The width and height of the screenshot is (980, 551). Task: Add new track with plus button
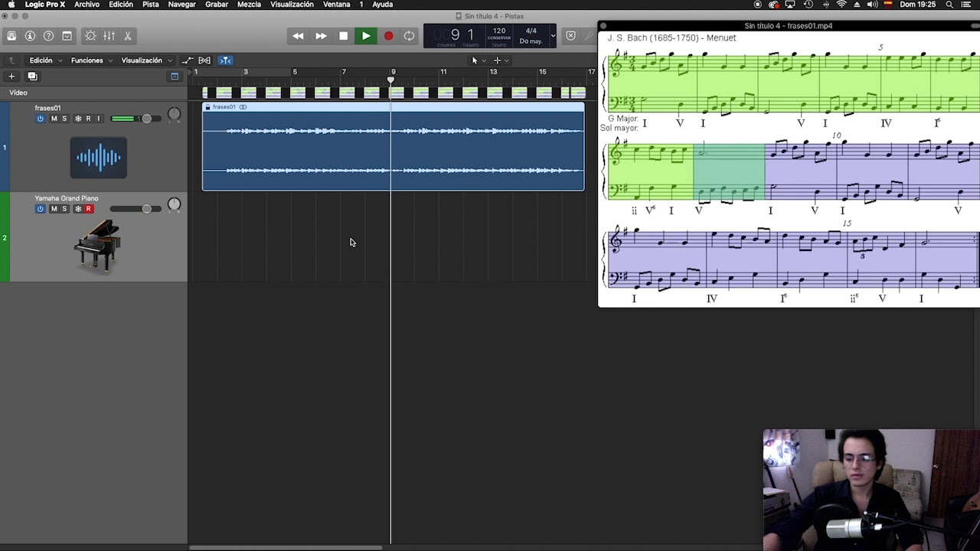coord(11,77)
